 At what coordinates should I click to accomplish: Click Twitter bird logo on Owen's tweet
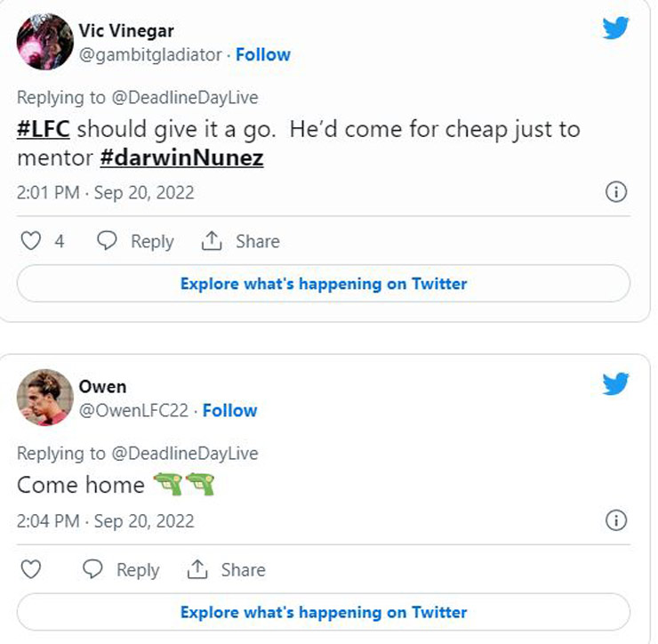tap(615, 383)
